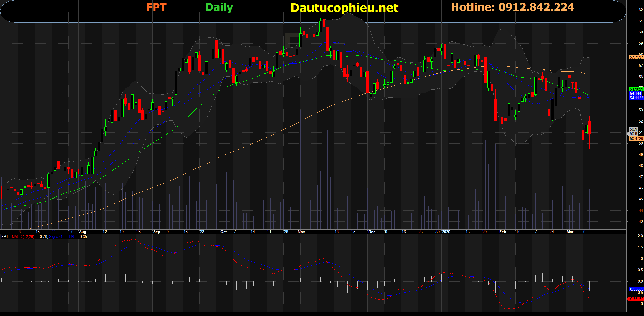Select the orange 57.7537 price tag
This screenshot has width=644, height=316.
pyautogui.click(x=636, y=57)
